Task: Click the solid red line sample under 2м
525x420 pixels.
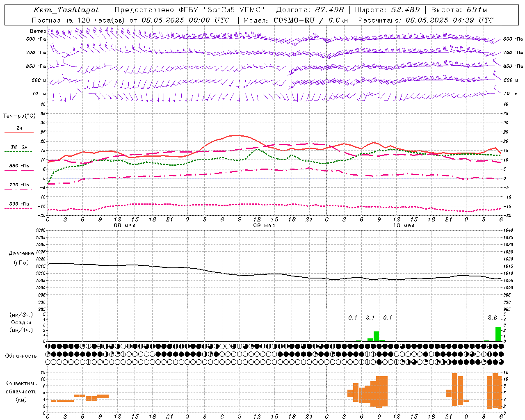Action: click(x=19, y=133)
